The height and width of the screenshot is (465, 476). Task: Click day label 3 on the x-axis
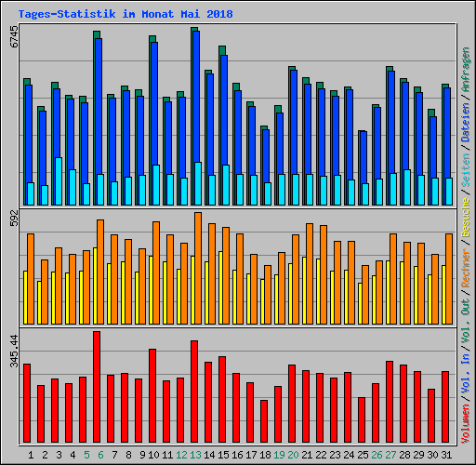pos(59,455)
